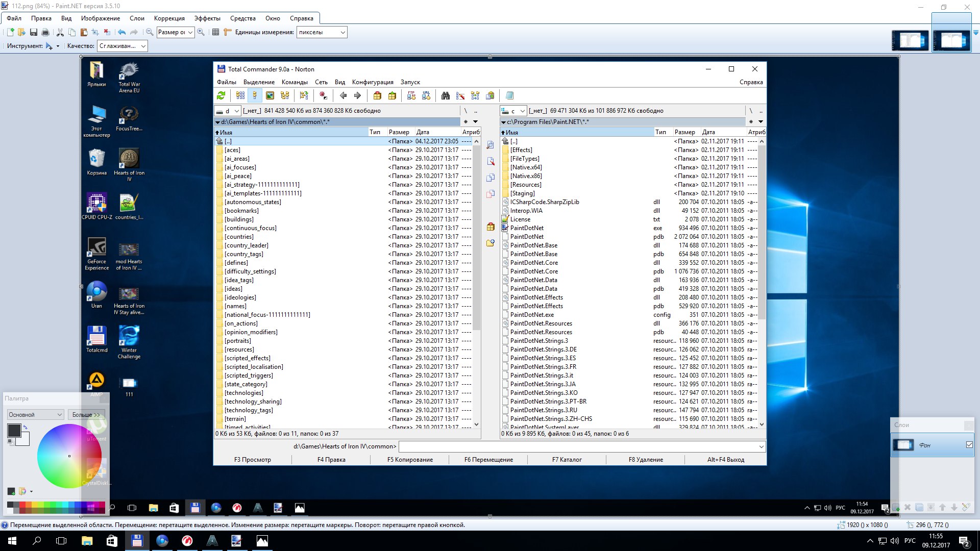Open the Слои menu
This screenshot has width=980, height=551.
pos(137,18)
